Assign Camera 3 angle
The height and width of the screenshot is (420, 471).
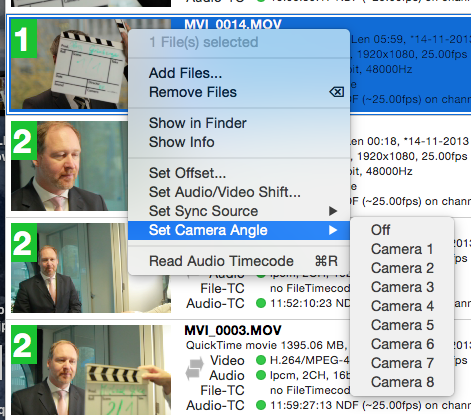(x=402, y=287)
